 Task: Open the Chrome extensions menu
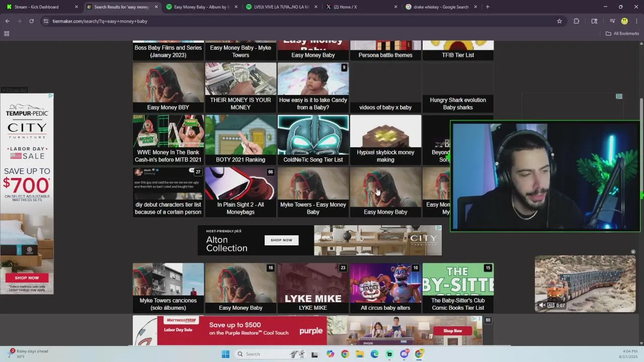click(x=577, y=21)
